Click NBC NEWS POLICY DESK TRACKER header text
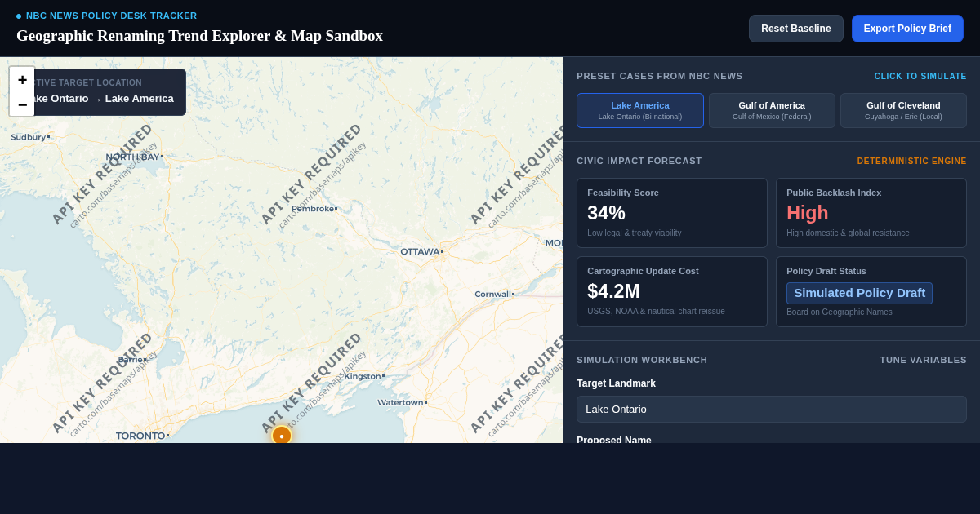The height and width of the screenshot is (514, 980). pos(111,16)
